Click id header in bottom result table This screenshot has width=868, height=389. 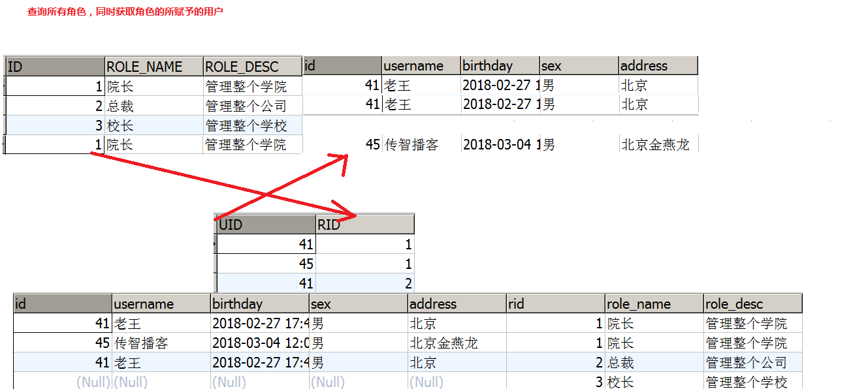point(63,303)
